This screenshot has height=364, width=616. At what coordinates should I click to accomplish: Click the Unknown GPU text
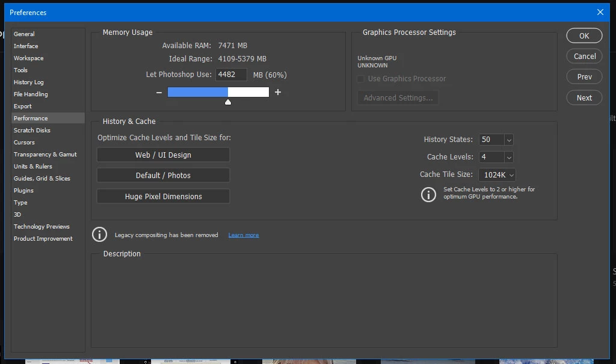click(x=377, y=58)
